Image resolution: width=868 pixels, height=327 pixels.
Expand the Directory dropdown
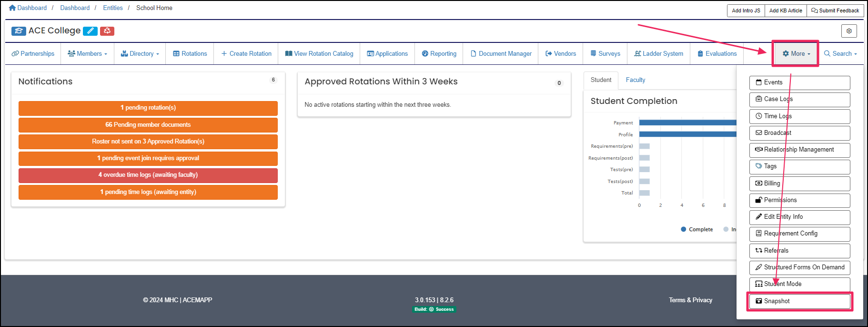pos(140,54)
